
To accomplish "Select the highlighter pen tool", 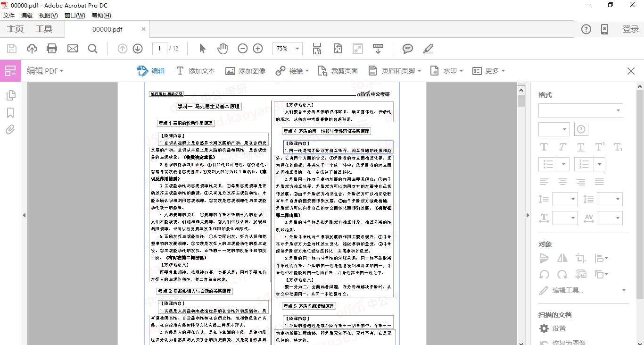I will pyautogui.click(x=427, y=48).
